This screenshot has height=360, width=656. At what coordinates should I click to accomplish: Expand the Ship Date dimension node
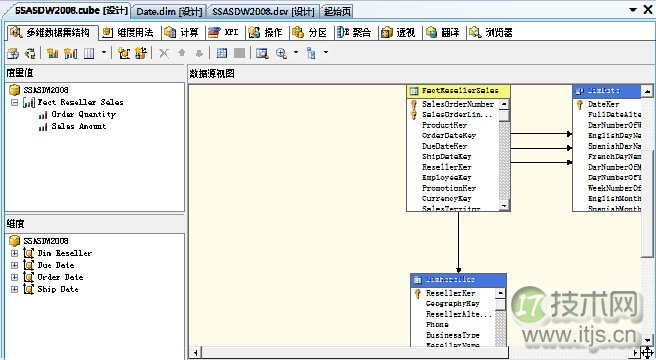[15, 289]
